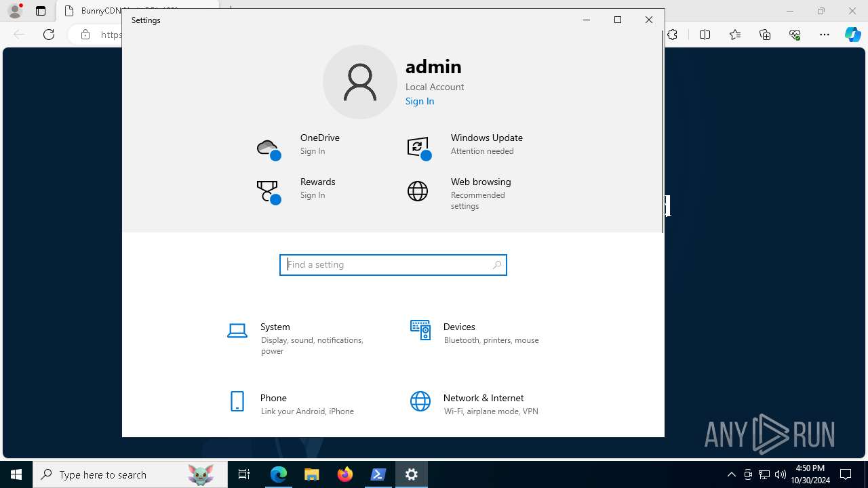The width and height of the screenshot is (868, 488).
Task: Click the Sign In link under admin
Action: 420,101
